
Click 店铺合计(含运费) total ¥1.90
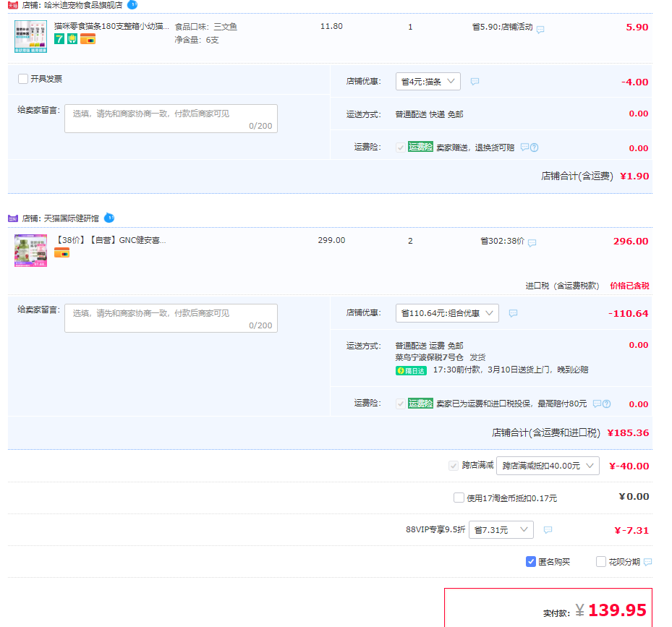(634, 176)
